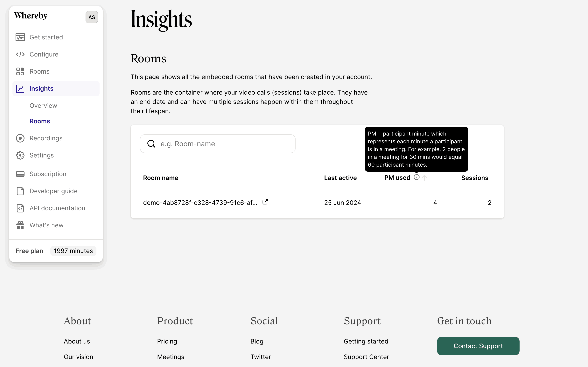Sort table using the PM used arrow

(x=424, y=178)
